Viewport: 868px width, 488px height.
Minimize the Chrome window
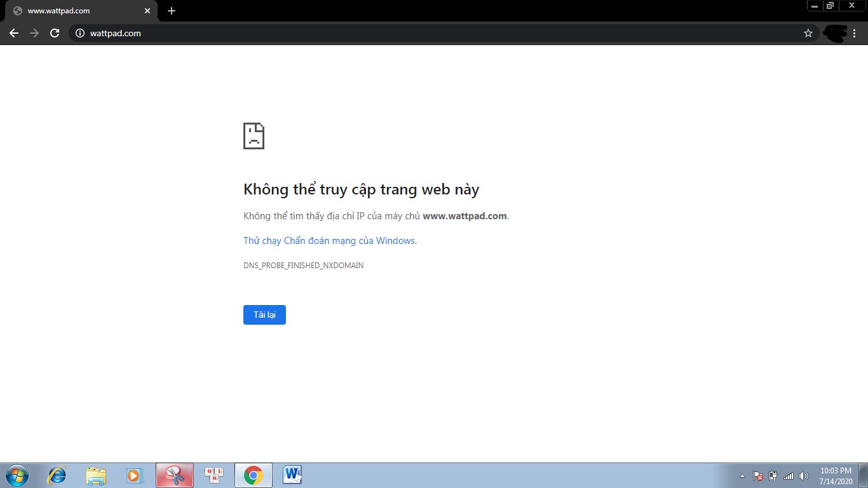(815, 6)
